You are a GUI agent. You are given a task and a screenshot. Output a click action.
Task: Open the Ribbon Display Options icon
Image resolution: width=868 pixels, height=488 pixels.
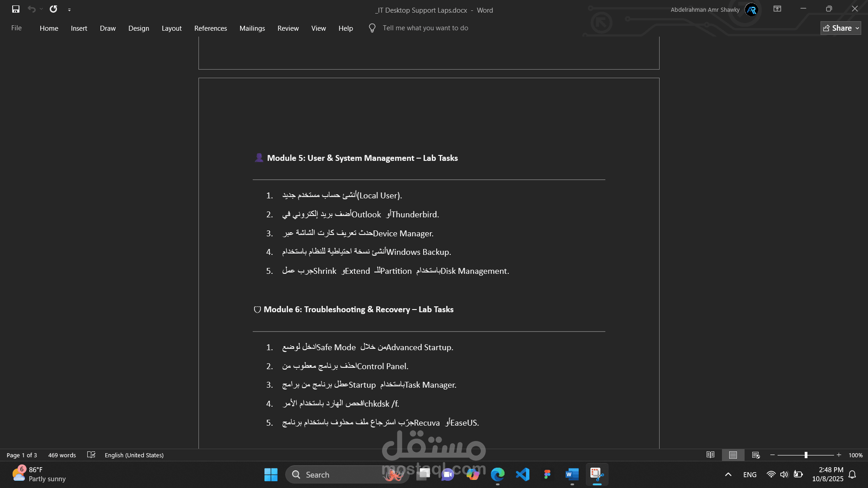click(x=777, y=9)
